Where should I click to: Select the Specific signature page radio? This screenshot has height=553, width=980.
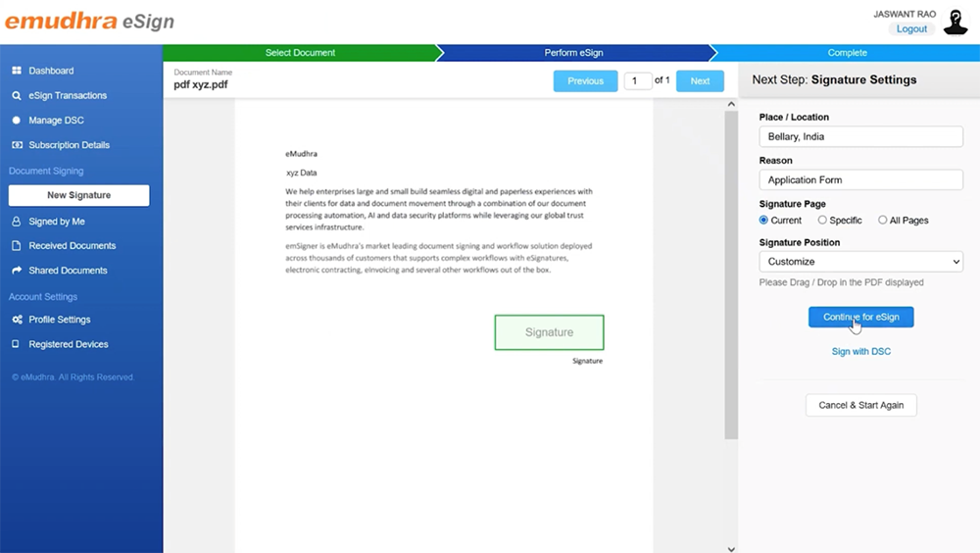pos(822,221)
